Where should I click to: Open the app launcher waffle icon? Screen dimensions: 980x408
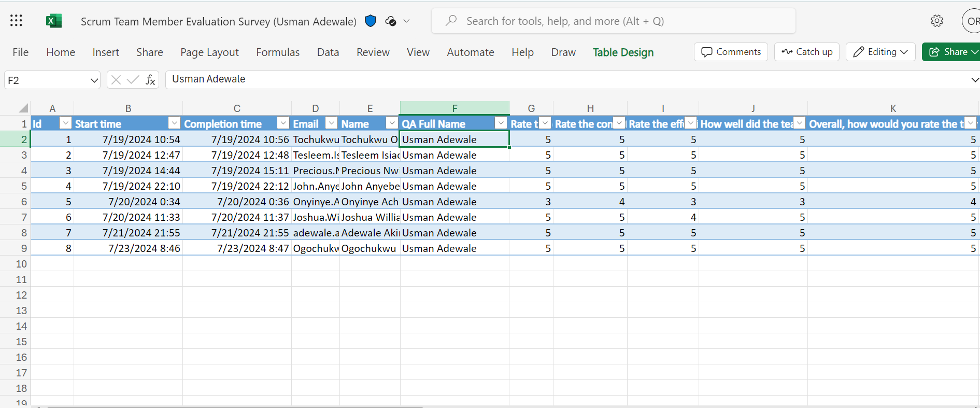pos(16,21)
